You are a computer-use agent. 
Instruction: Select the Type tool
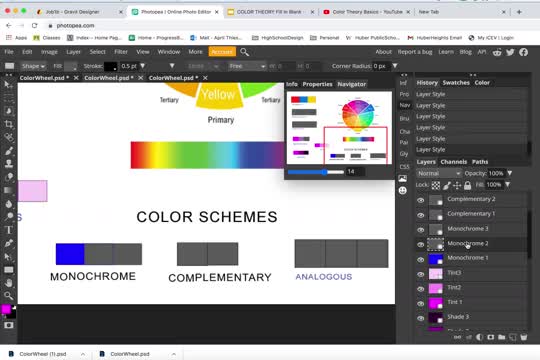[x=9, y=230]
